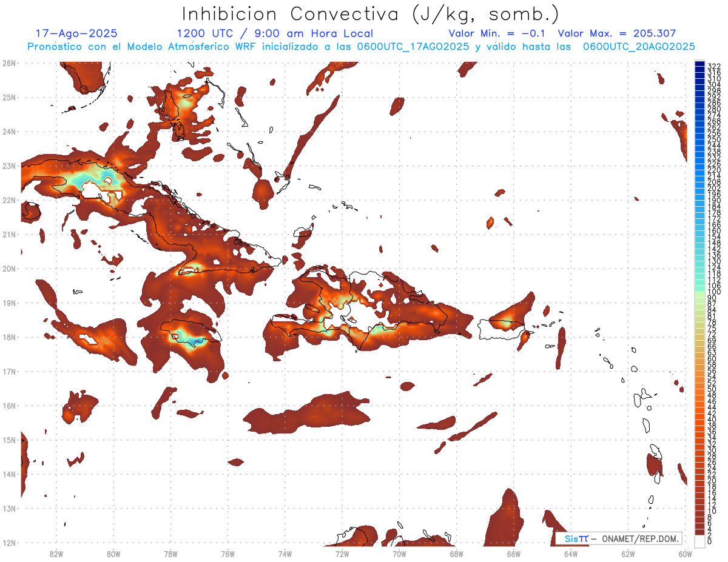
Task: Select the Valor Max. = 205.307 label
Action: (x=616, y=33)
